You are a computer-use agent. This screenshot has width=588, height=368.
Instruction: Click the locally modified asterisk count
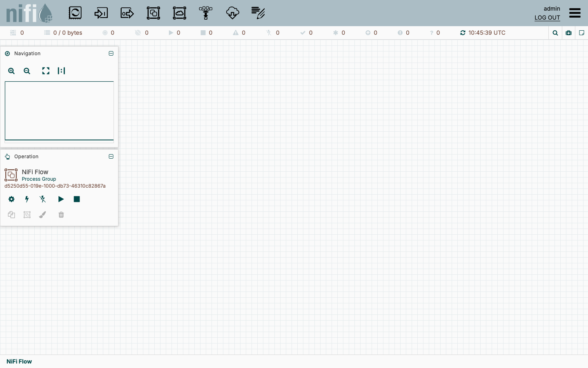[339, 33]
